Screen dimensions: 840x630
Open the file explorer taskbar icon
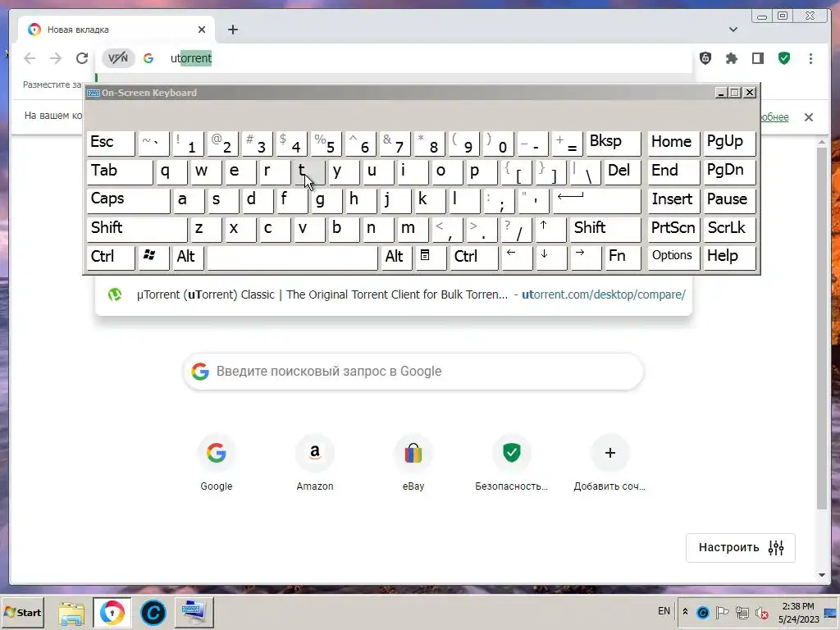(71, 613)
